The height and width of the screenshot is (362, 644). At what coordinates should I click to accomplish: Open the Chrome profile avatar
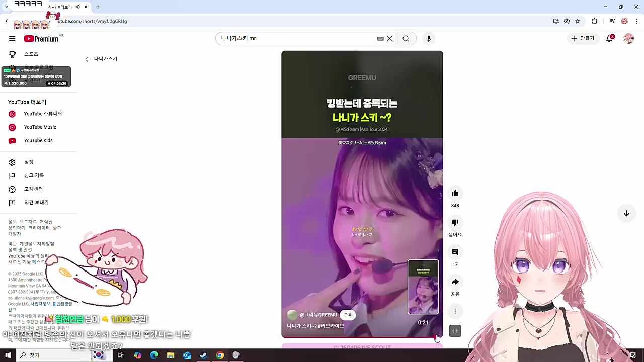[624, 21]
